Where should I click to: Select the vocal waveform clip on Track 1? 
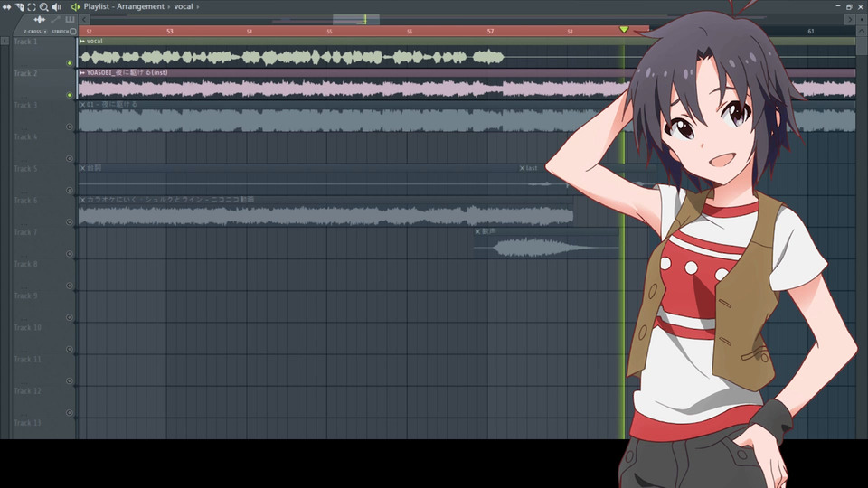tap(292, 57)
